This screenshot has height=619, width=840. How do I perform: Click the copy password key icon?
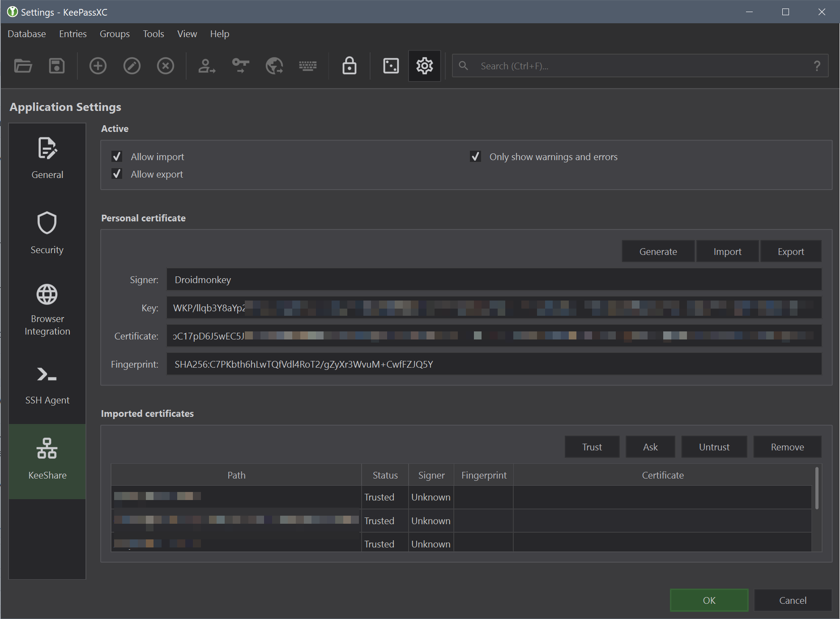tap(240, 66)
